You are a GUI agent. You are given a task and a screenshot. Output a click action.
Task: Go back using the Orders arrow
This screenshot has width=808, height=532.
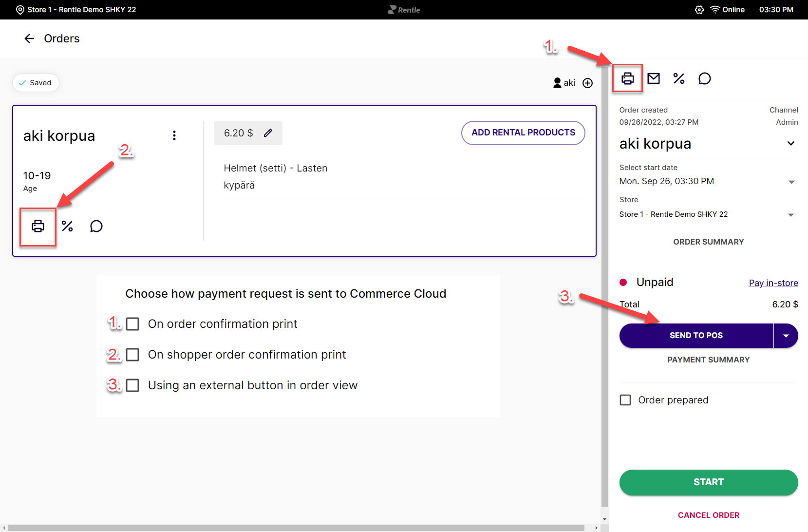click(x=29, y=38)
